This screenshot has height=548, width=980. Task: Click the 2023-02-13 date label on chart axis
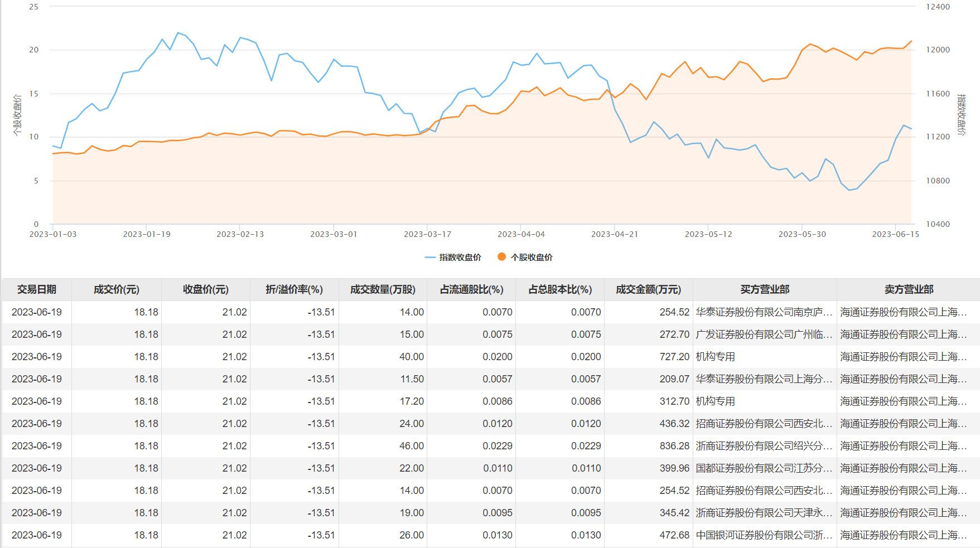tap(240, 234)
